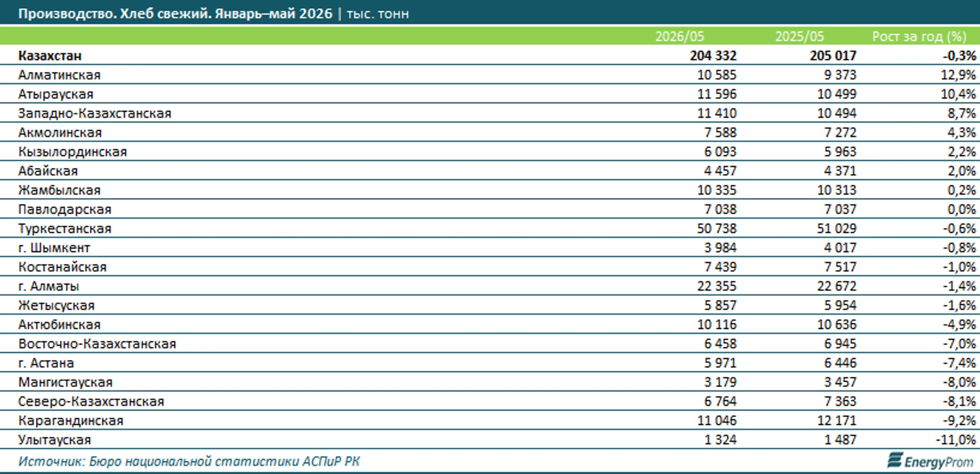Click the 'Жетысуская' row label
Screen dimensions: 980x474
point(57,306)
